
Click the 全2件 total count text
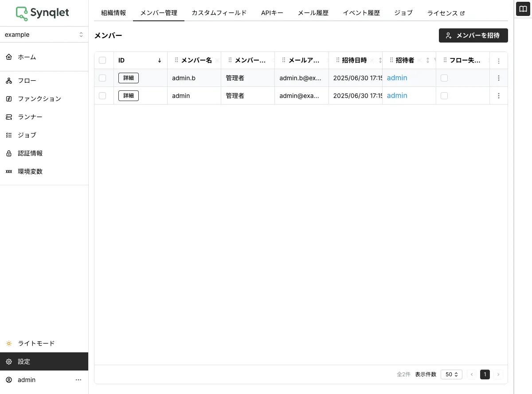click(403, 374)
